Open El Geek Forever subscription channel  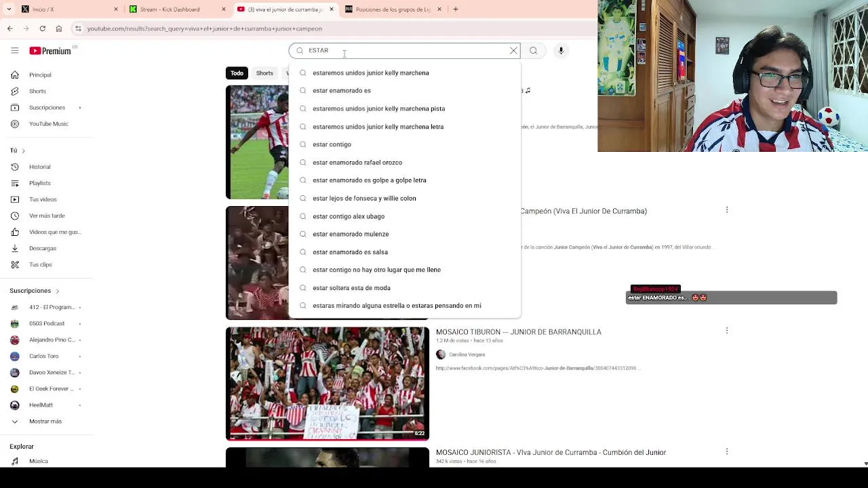click(46, 389)
